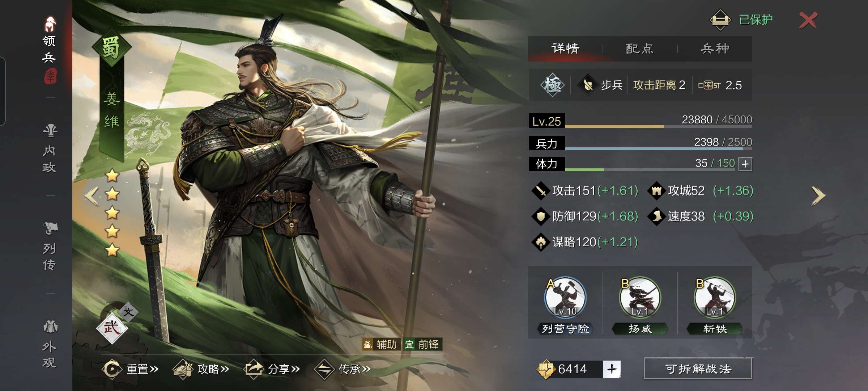Screen dimensions: 868x391
Task: Toggle the 已保护 protection lock
Action: tap(741, 20)
